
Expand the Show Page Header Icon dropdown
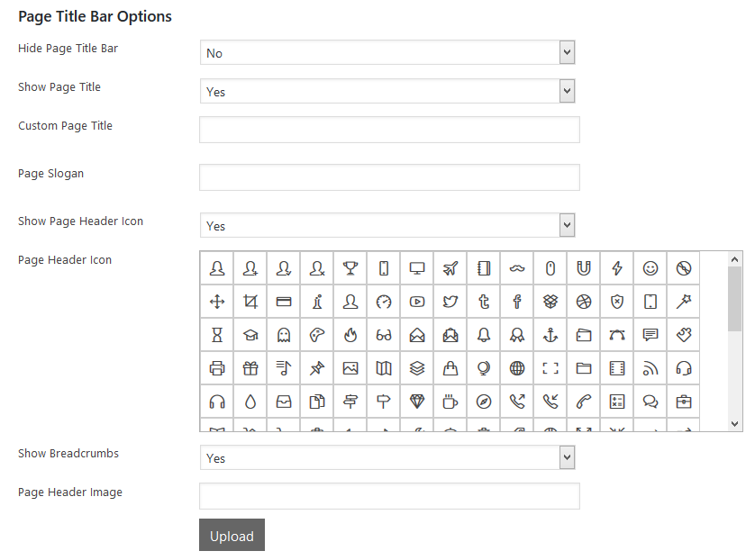tap(387, 226)
